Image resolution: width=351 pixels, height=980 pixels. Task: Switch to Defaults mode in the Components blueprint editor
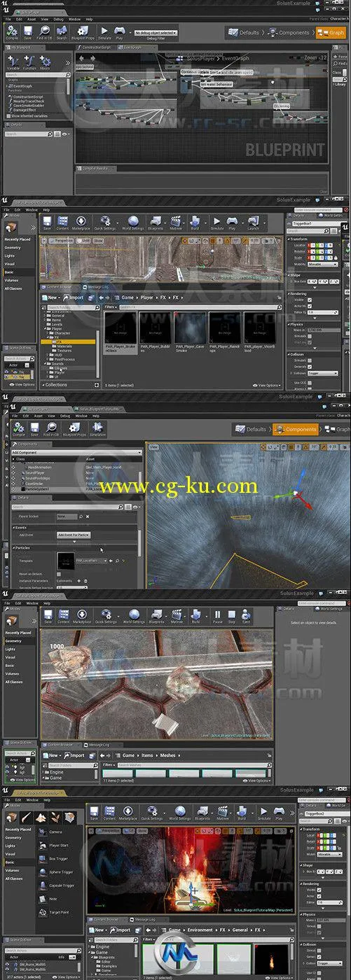coord(252,429)
